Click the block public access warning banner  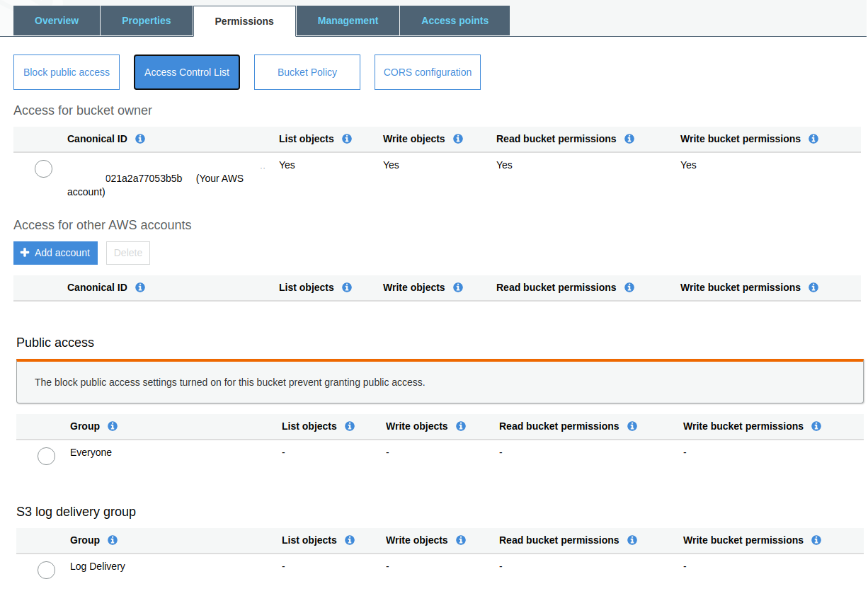click(440, 382)
